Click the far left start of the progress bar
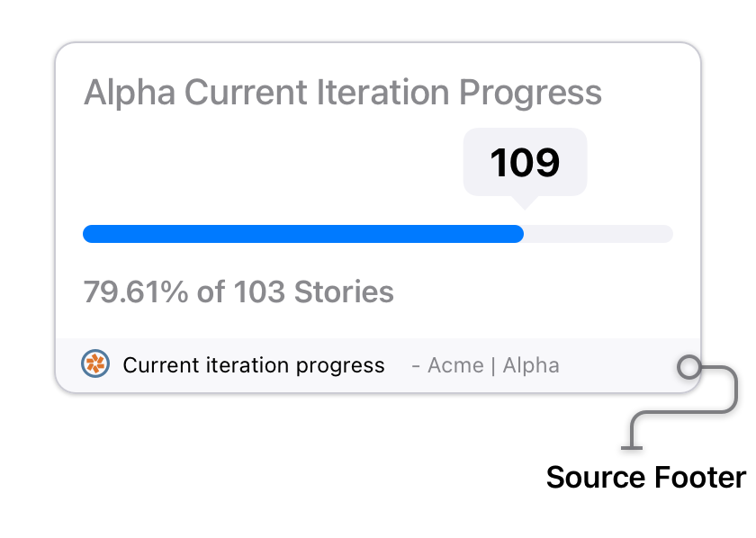The height and width of the screenshot is (538, 756). 89,234
